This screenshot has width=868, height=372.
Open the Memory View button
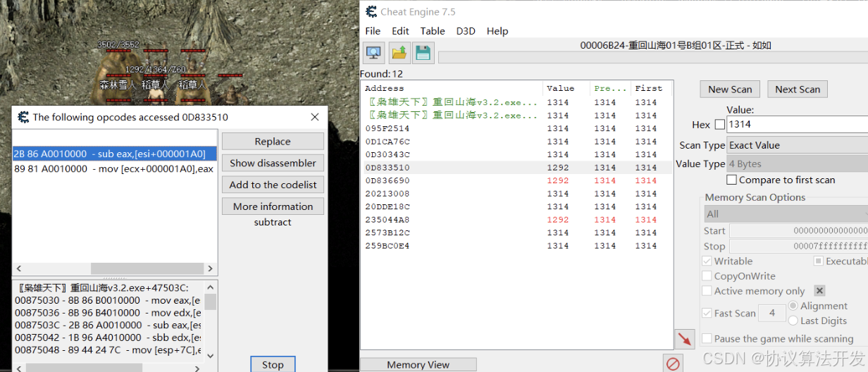[418, 364]
